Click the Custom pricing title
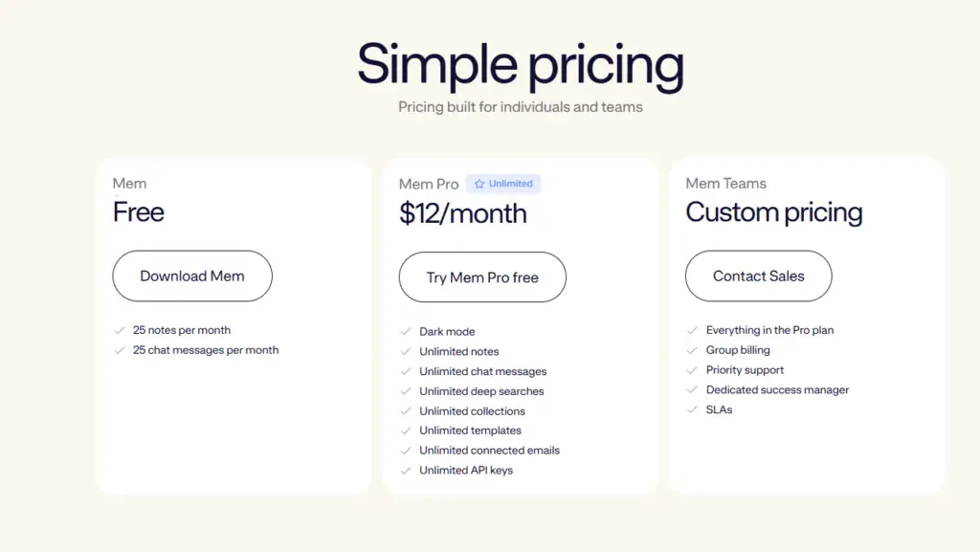The height and width of the screenshot is (552, 980). pos(773,212)
